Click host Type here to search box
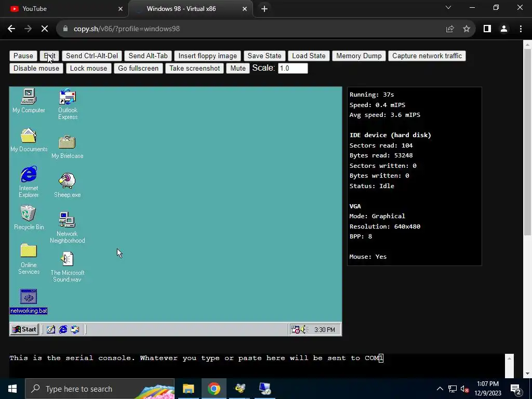This screenshot has width=532, height=399. (100, 389)
